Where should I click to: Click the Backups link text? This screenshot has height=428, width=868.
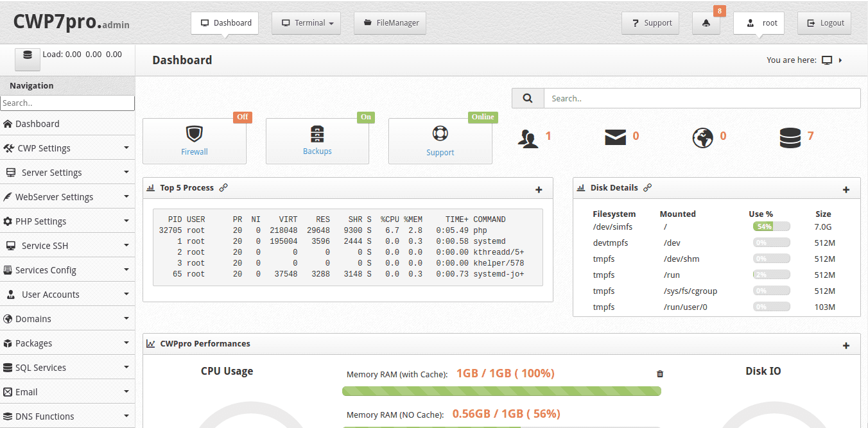coord(317,151)
